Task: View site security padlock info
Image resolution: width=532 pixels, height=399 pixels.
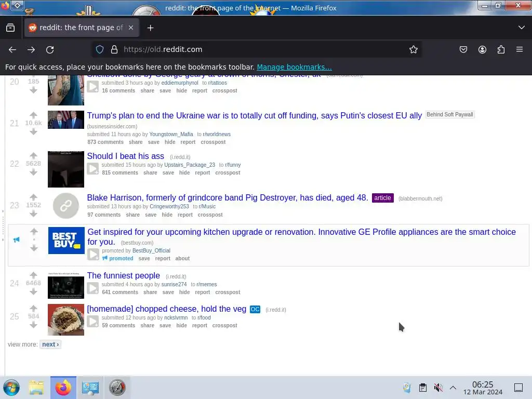Action: coord(114,49)
